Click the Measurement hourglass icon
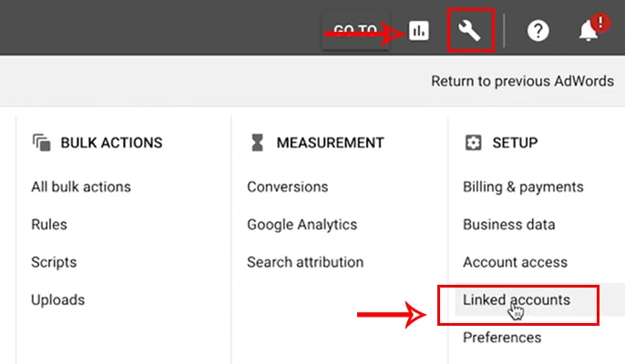625x364 pixels. coord(258,143)
